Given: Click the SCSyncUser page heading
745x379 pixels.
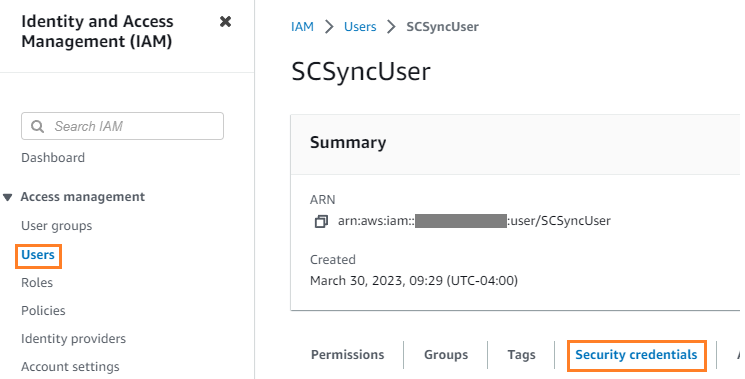Looking at the screenshot, I should (x=361, y=72).
